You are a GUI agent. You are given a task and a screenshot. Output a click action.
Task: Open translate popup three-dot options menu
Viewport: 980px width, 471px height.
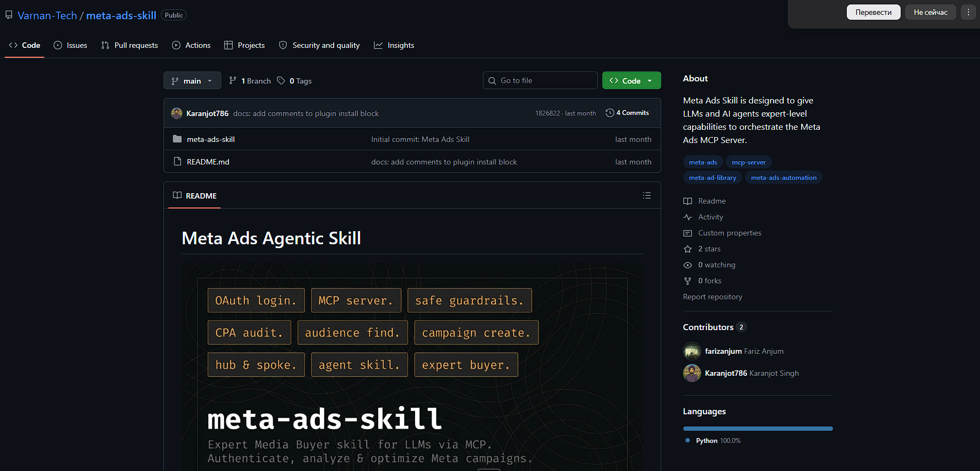(968, 12)
